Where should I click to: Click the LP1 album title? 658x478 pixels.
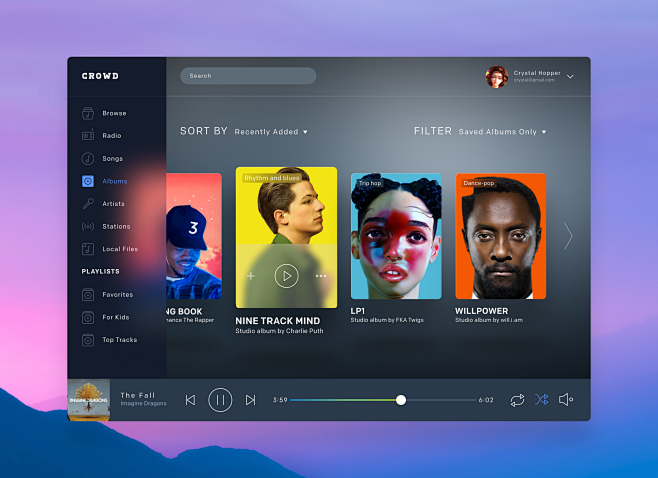point(358,311)
